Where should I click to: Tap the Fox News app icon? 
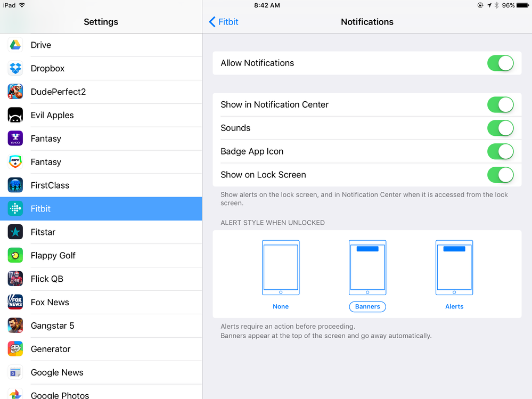[x=15, y=302]
